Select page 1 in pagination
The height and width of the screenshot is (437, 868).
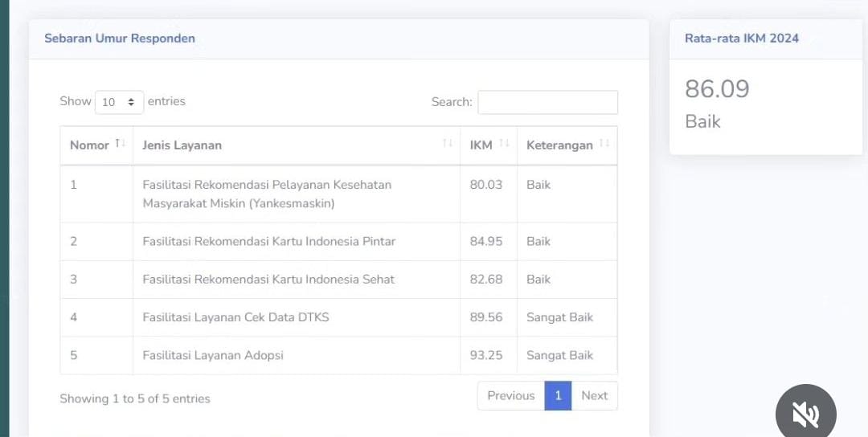pos(558,395)
